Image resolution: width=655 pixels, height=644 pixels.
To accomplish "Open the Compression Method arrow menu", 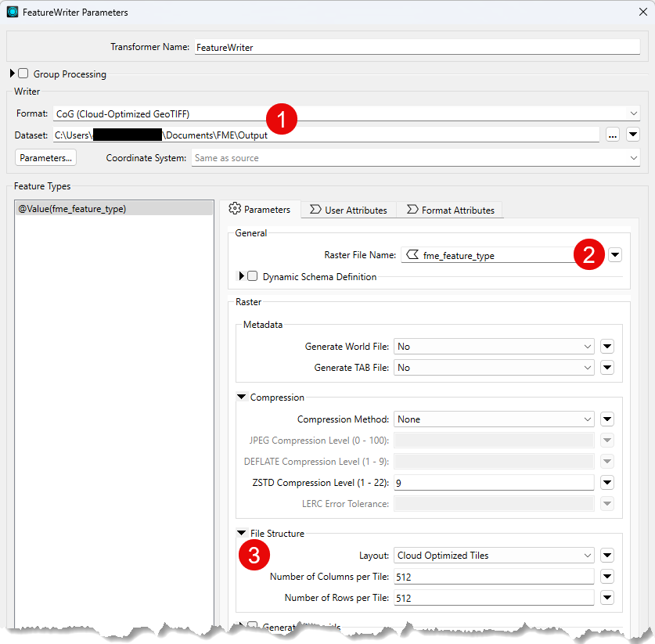I will 606,419.
